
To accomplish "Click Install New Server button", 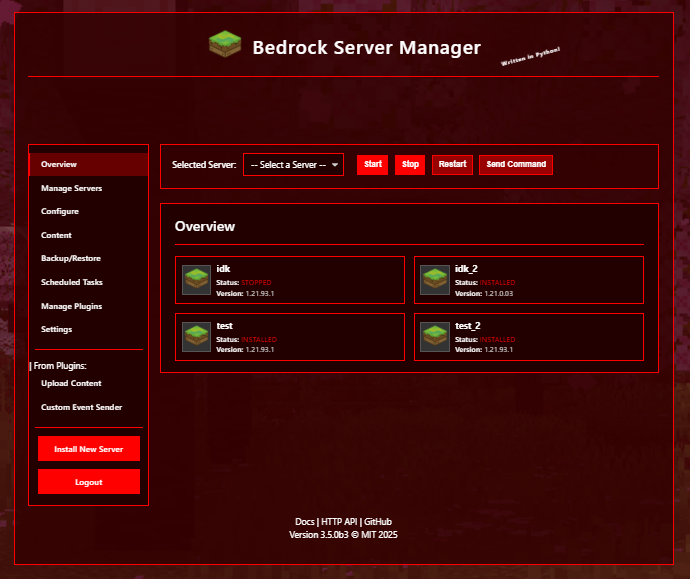I will pos(89,449).
